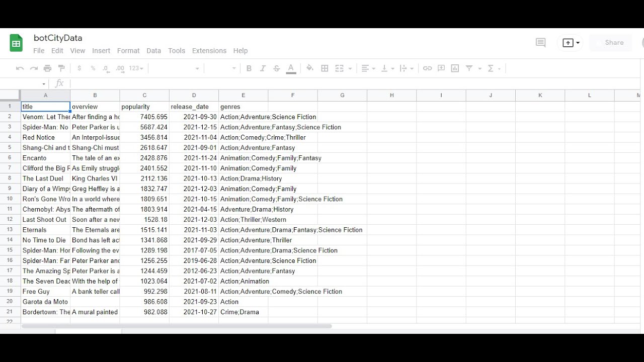This screenshot has height=362, width=644.
Task: Open the text color picker
Action: click(x=291, y=69)
